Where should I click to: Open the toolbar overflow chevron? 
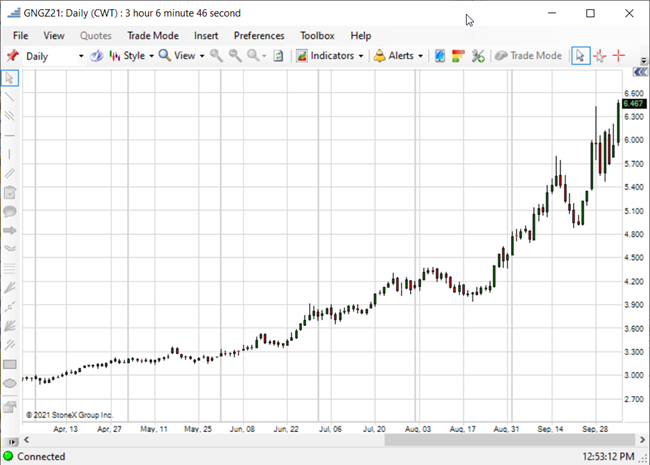tap(644, 61)
